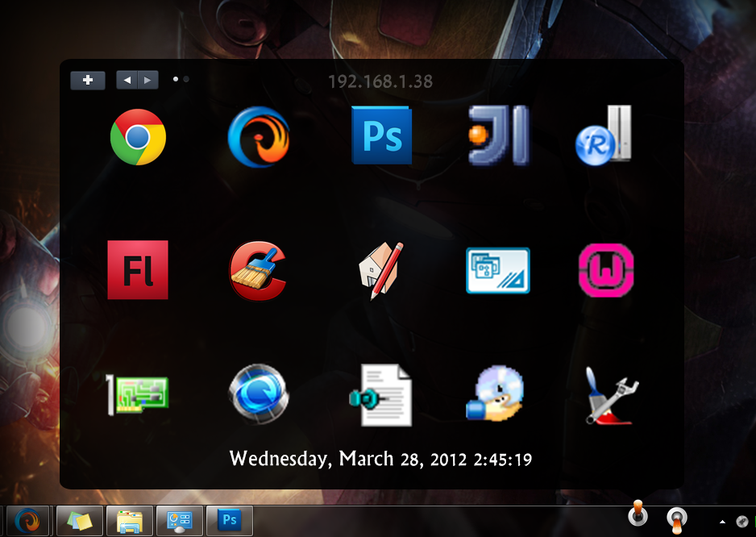Viewport: 756px width, 537px height.
Task: Launch Google Chrome from the launcher grid
Action: point(138,137)
